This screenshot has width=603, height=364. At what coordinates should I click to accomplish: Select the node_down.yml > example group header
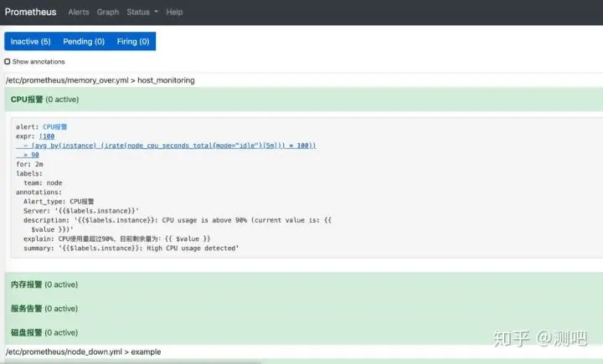pyautogui.click(x=84, y=351)
